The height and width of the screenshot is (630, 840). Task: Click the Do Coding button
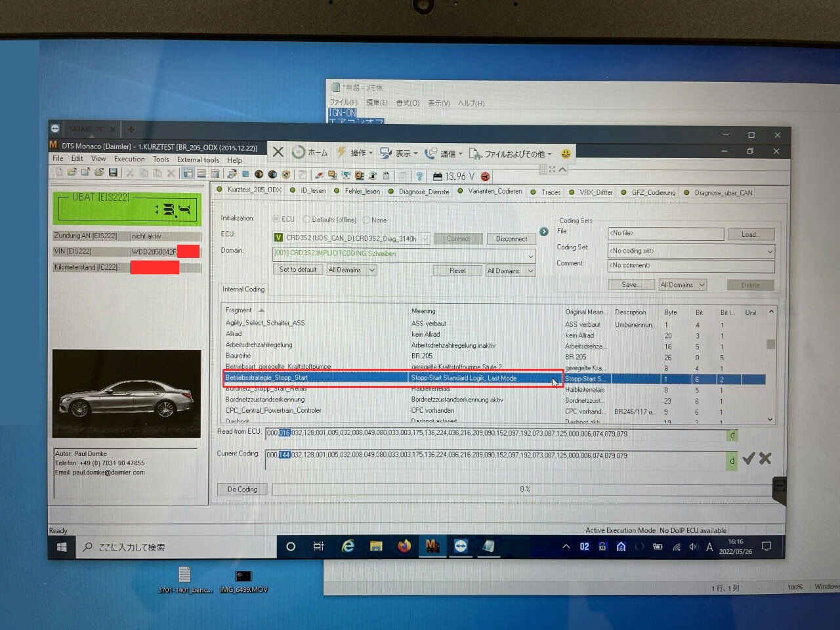(x=242, y=489)
